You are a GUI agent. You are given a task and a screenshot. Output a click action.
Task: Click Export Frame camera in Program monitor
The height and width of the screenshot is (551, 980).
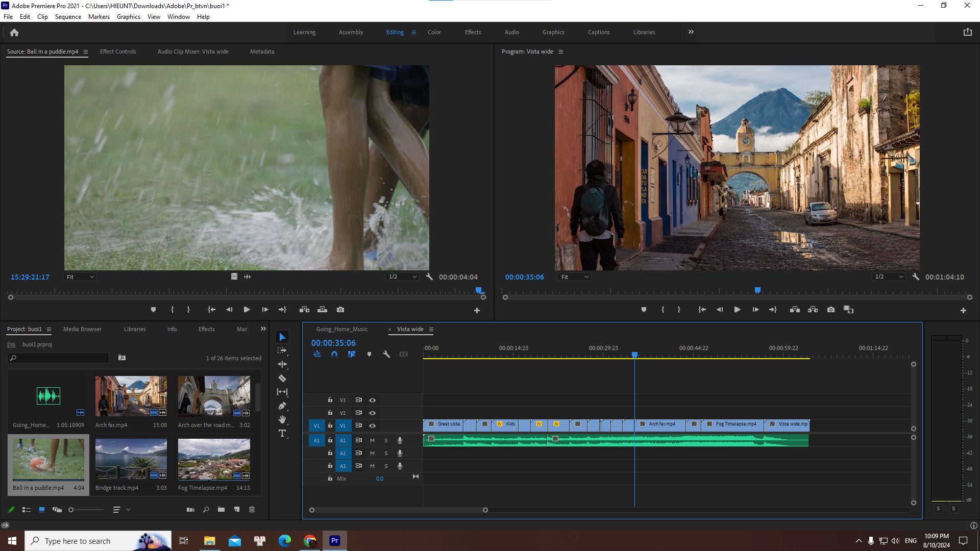[x=831, y=310]
